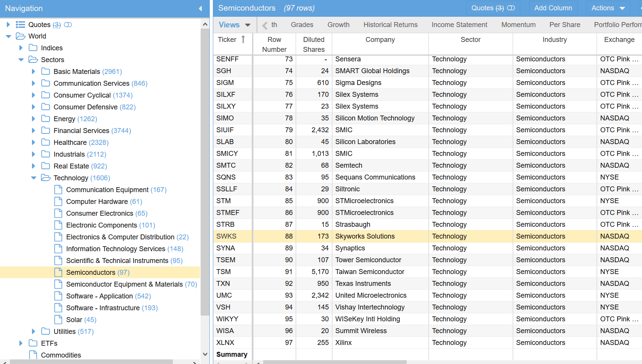Click the Utilities folder icon
Viewport: 642px width, 364px height.
coord(46,331)
